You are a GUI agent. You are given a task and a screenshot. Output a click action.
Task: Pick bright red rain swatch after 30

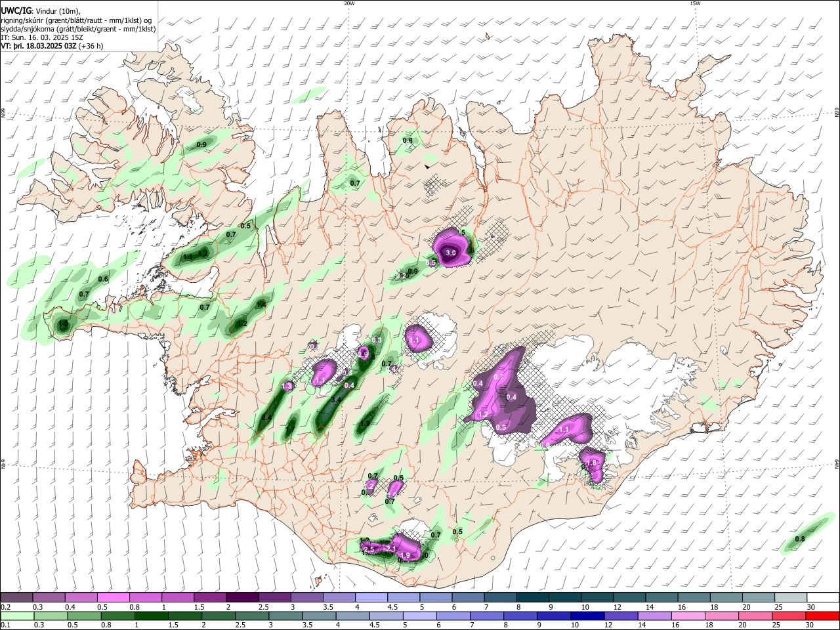pos(822,616)
